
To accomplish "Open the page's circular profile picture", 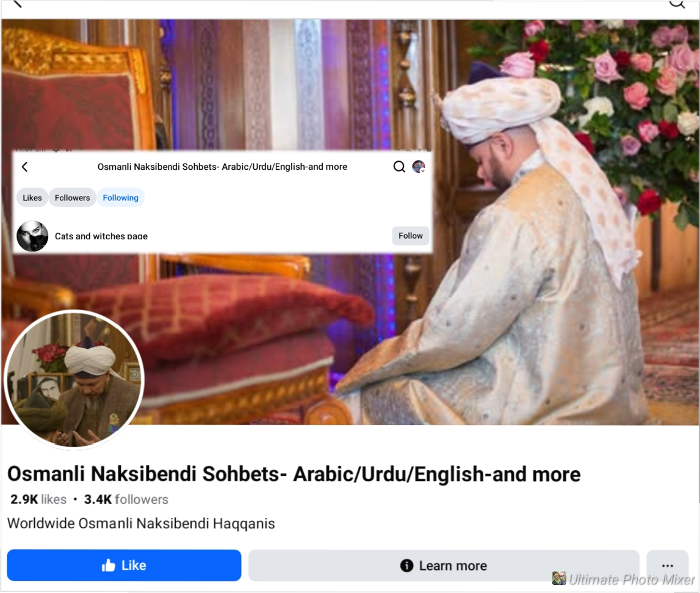I will [x=74, y=380].
